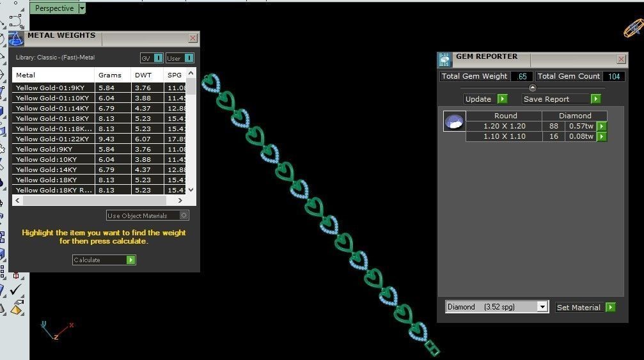The image size is (644, 360).
Task: Select the Yellow Gold:10KY row
Action: (x=99, y=159)
